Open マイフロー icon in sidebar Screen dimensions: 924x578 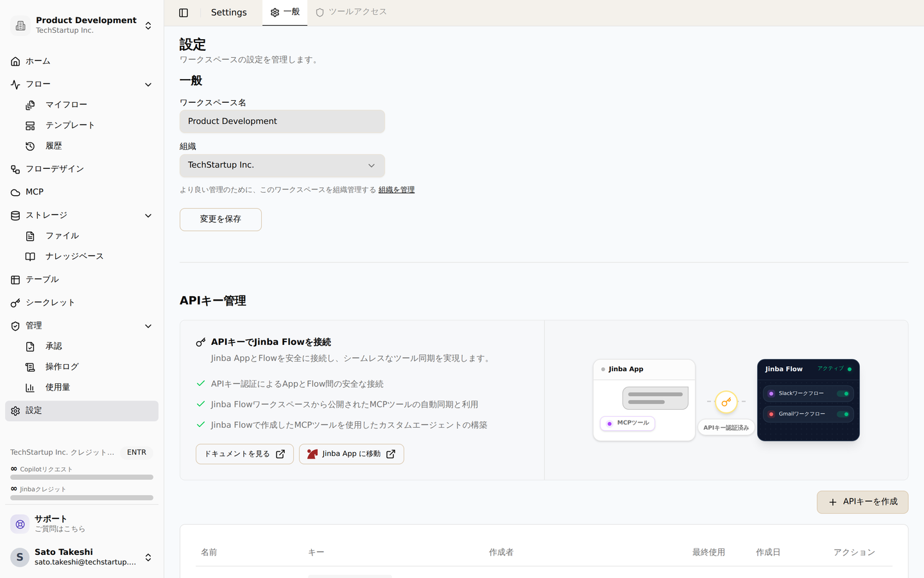[30, 105]
